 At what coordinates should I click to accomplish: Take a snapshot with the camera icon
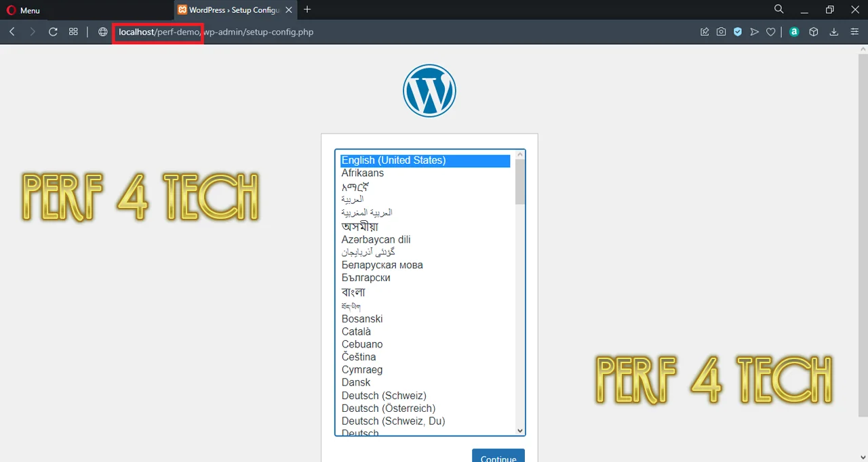722,32
